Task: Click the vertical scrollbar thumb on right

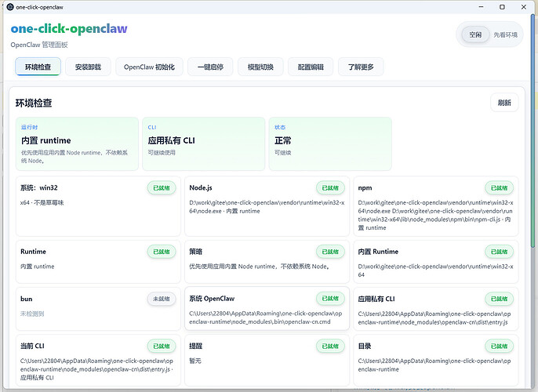Action: tap(533, 130)
